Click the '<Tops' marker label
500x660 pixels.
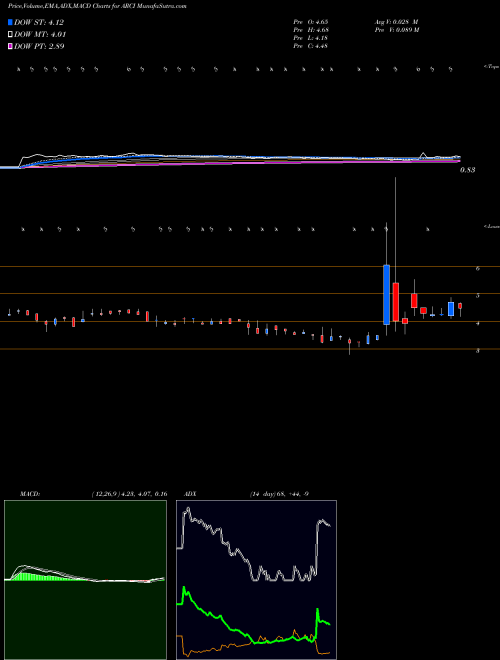click(492, 67)
